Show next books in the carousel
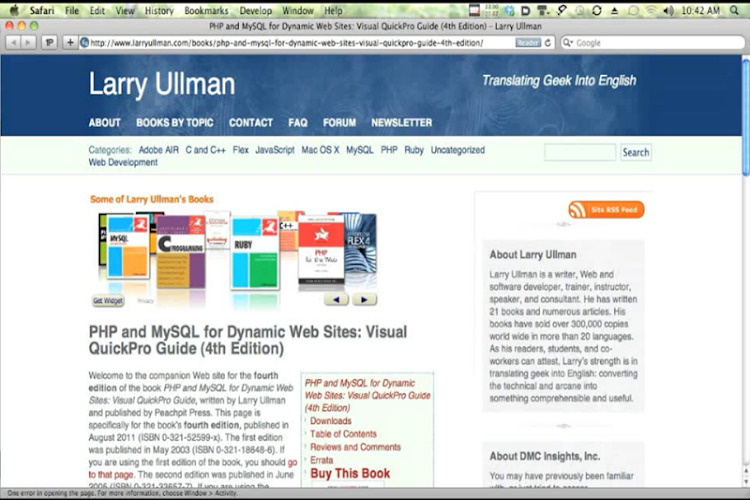Image resolution: width=750 pixels, height=500 pixels. [x=364, y=299]
